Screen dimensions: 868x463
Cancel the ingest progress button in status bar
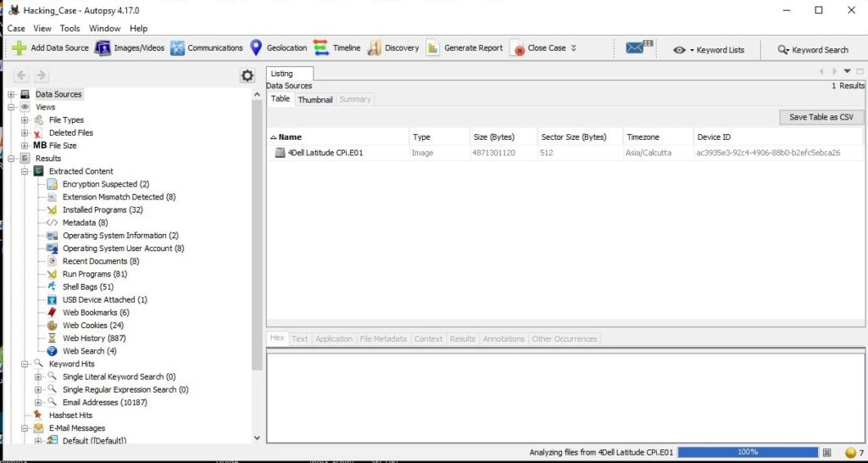coord(826,453)
